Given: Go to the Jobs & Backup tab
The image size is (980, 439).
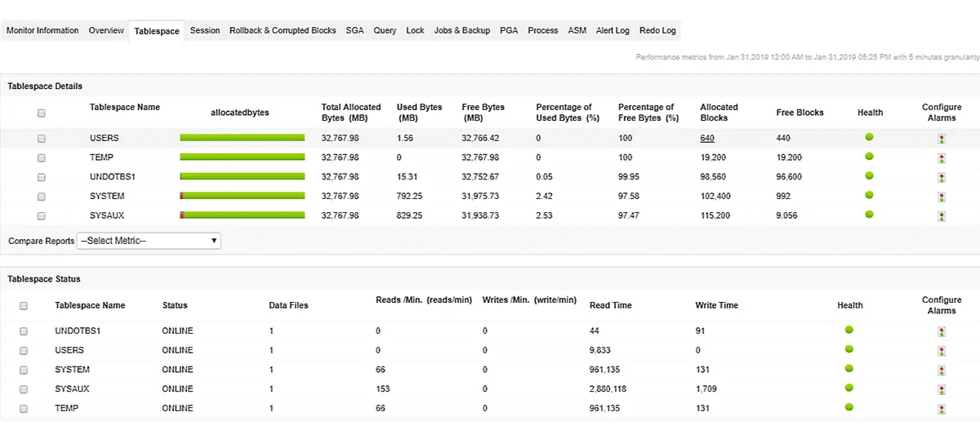Looking at the screenshot, I should 462,31.
